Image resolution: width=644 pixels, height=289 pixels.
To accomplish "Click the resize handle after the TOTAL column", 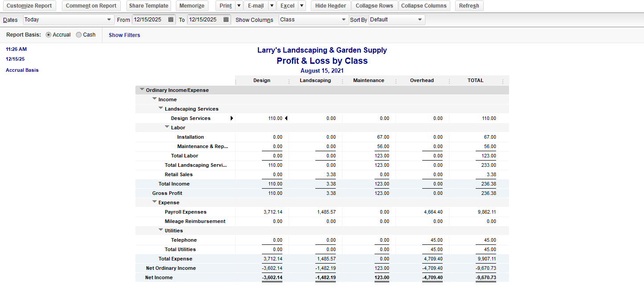I will pos(503,81).
